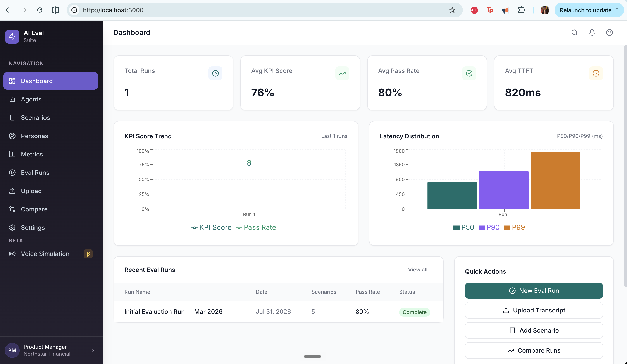Open Chrome's three-dot menu next to Relaunch

(x=617, y=10)
